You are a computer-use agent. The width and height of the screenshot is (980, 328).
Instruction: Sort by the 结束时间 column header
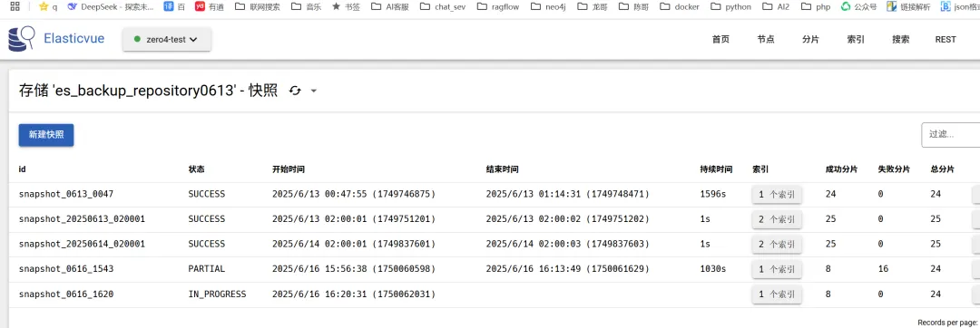[x=503, y=169]
